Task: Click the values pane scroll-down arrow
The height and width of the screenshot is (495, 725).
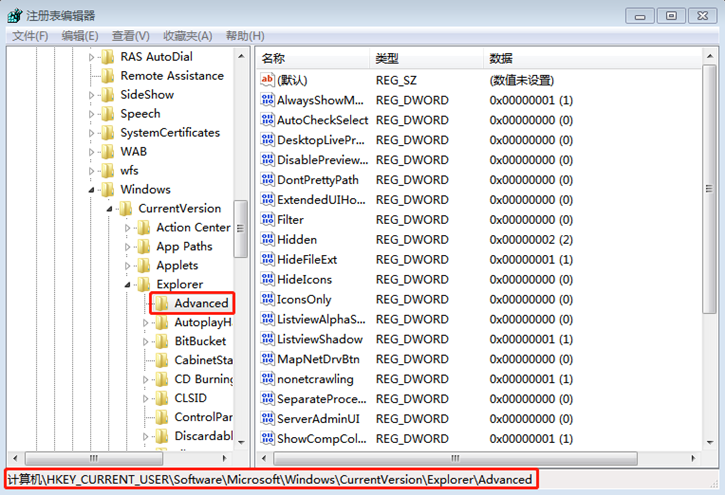Action: tap(710, 442)
